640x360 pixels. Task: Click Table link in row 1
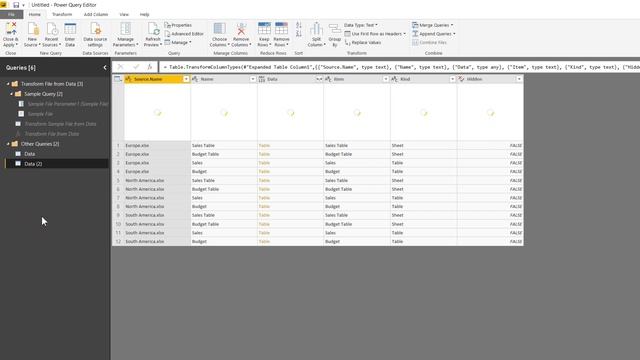(264, 145)
